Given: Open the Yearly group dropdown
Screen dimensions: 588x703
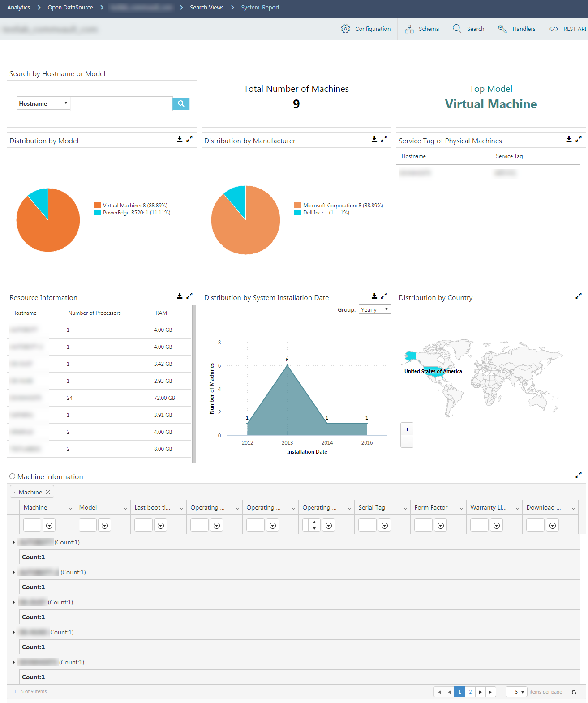Looking at the screenshot, I should (x=374, y=309).
